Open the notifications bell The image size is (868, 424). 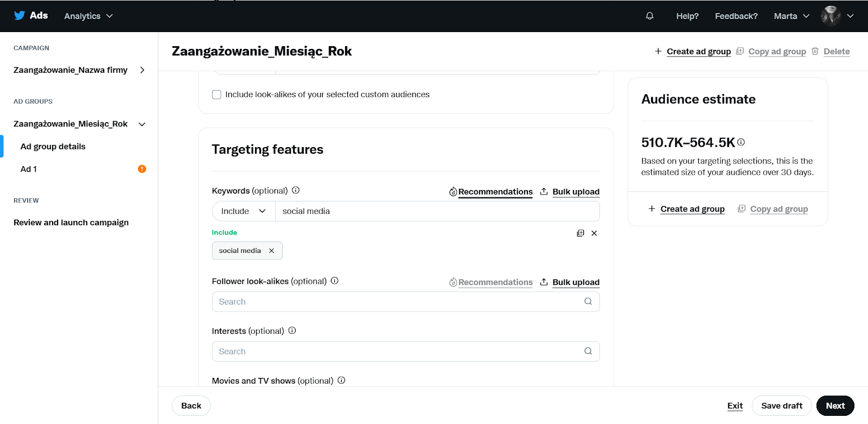[649, 16]
